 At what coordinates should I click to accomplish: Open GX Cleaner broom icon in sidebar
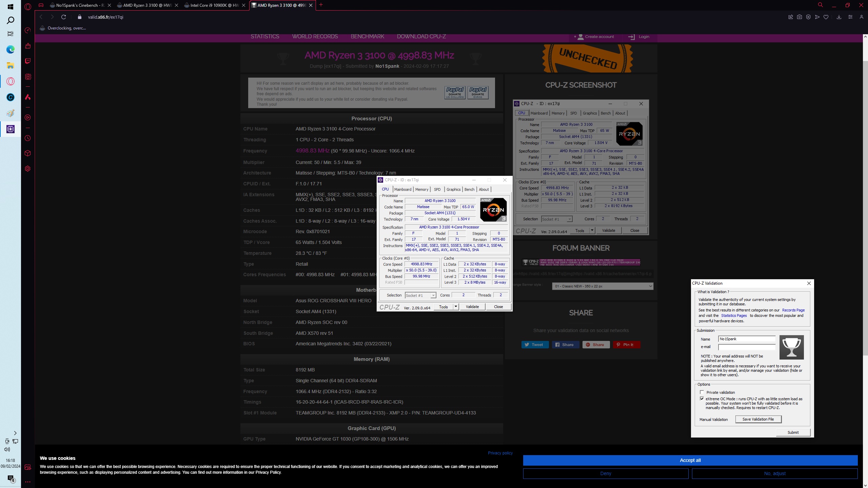(28, 46)
